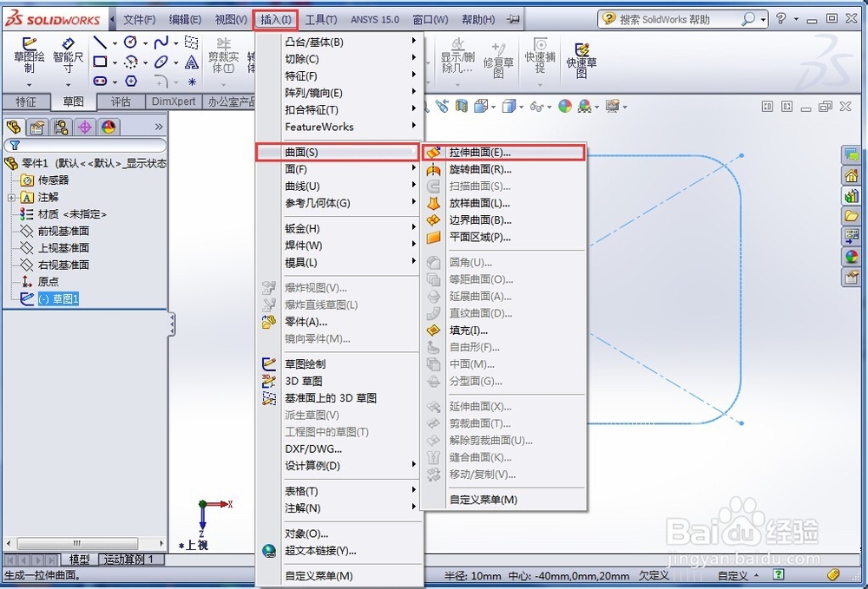Select the Spline sketch tool
This screenshot has width=868, height=589.
pos(161,43)
